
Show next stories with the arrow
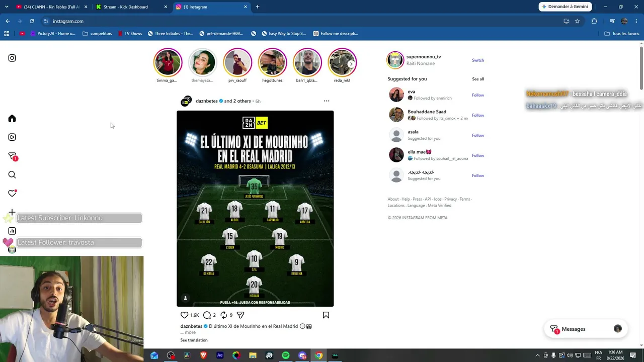pyautogui.click(x=351, y=64)
